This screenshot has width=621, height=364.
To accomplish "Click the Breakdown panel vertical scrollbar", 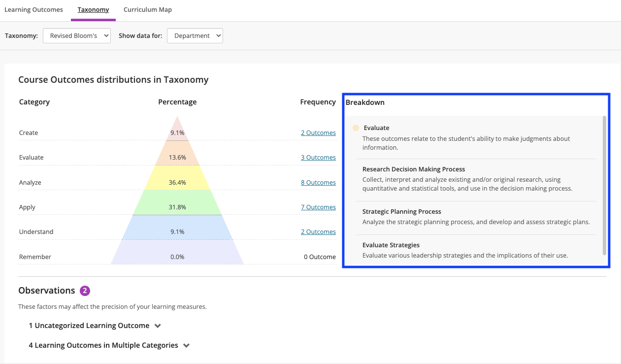I will pyautogui.click(x=604, y=185).
